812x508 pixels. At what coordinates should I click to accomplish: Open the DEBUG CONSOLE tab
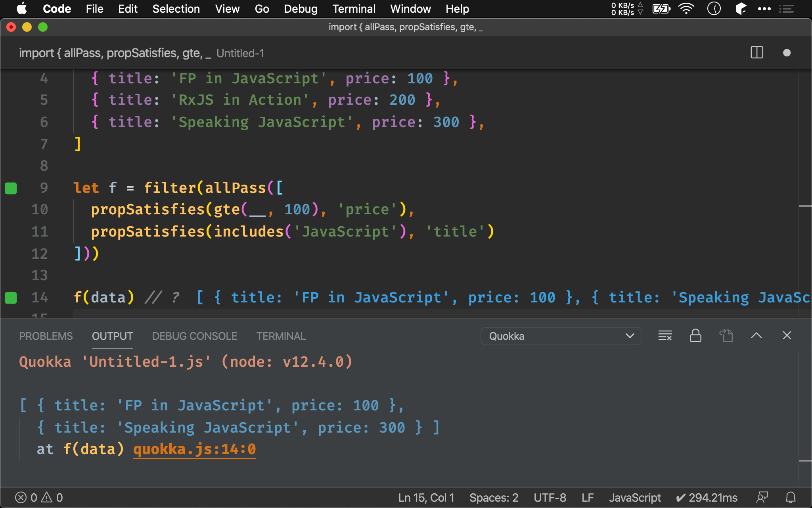[x=195, y=336]
